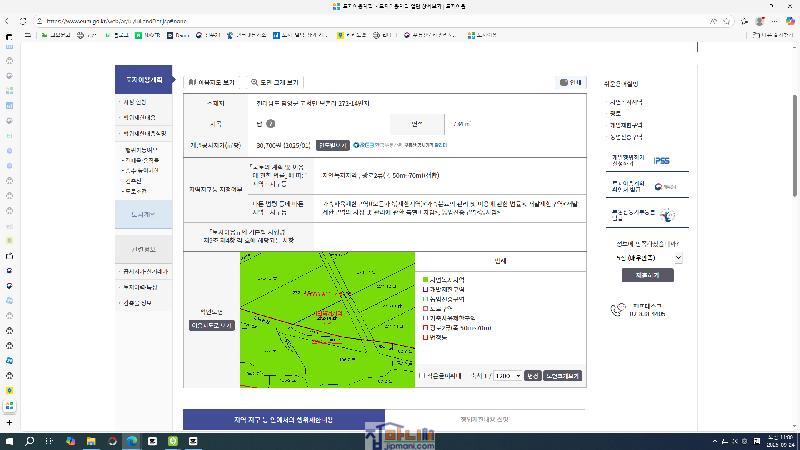
Task: Expand the region select dropdown in right sidebar
Action: click(648, 258)
